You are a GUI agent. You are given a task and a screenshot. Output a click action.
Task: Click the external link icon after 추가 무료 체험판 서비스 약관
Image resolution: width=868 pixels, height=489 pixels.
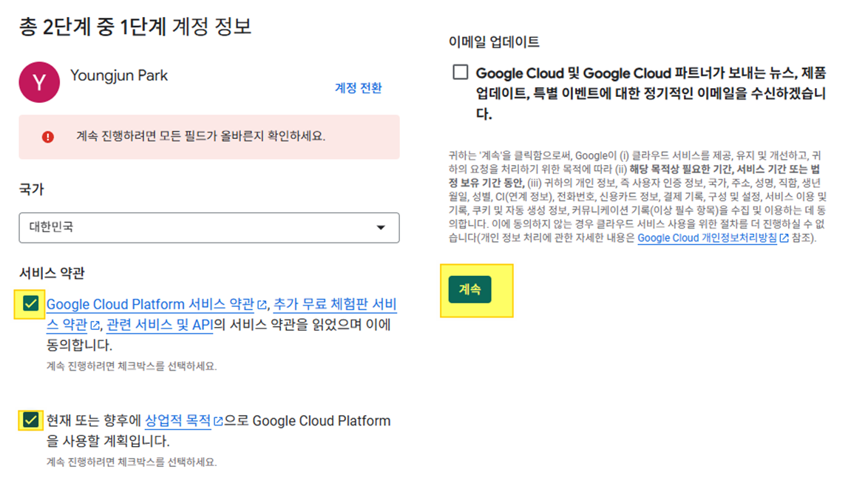[95, 326]
